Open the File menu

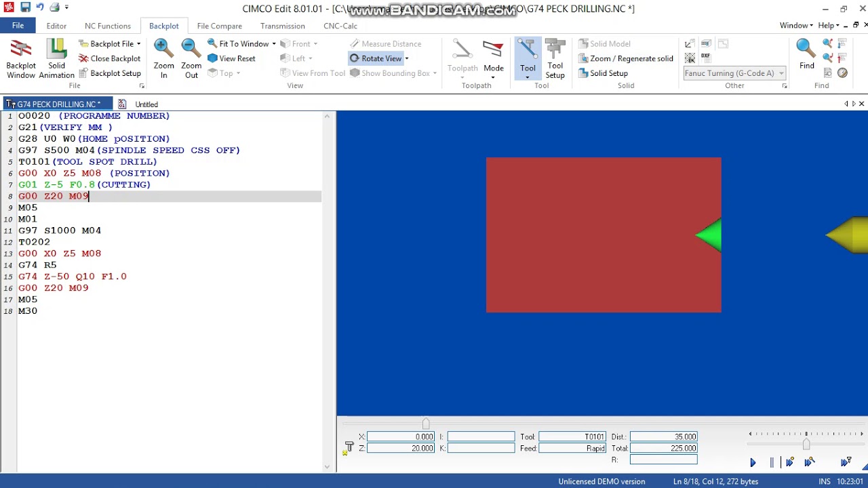coord(18,26)
